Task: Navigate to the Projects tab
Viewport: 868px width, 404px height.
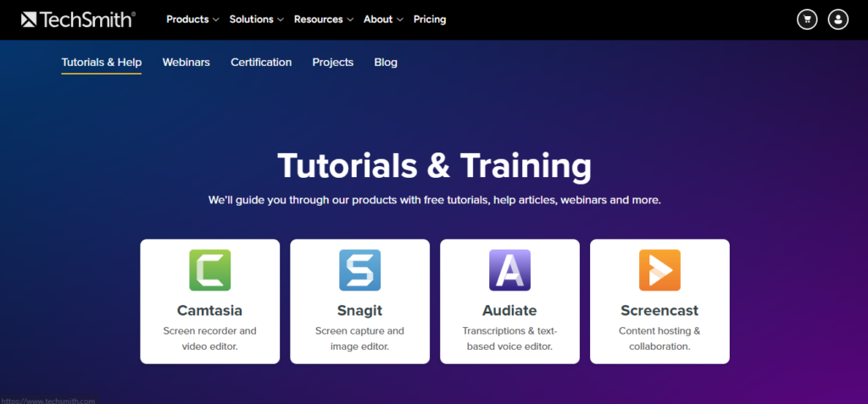Action: click(x=332, y=63)
